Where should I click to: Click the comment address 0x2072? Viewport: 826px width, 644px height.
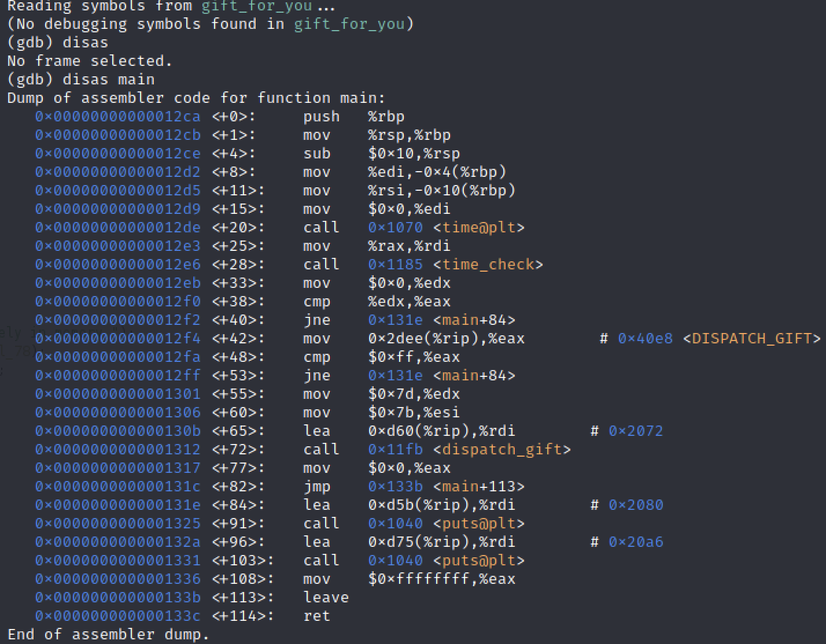tap(636, 431)
